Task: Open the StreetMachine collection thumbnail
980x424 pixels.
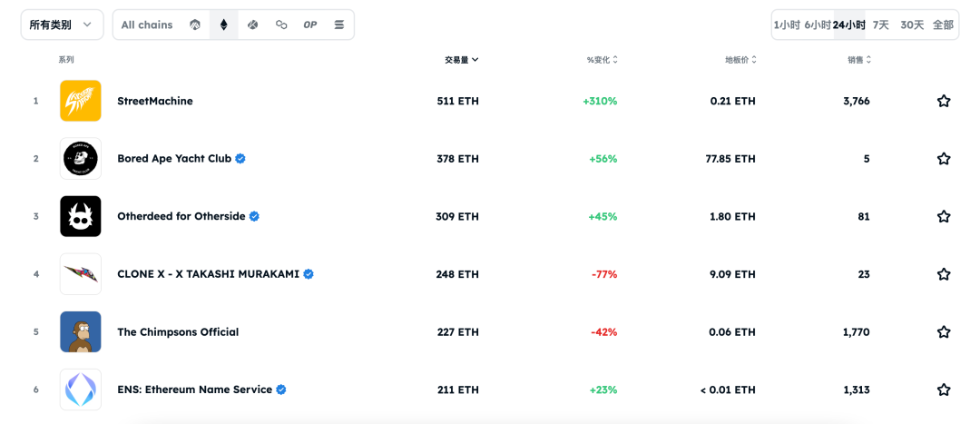Action: [x=81, y=101]
